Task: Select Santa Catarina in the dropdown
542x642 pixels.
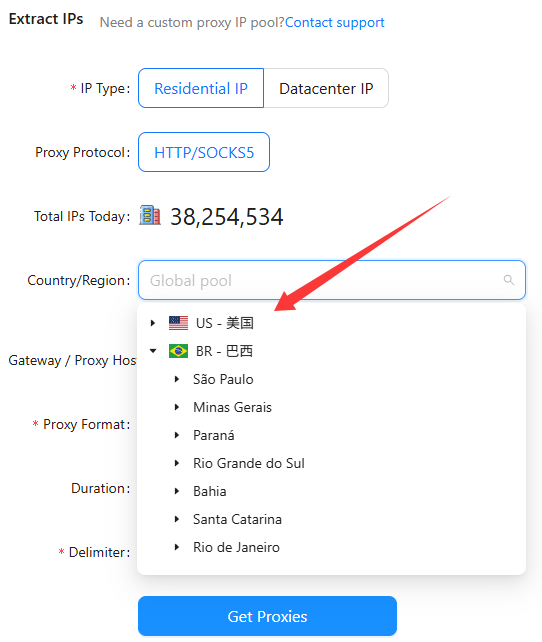Action: coord(237,519)
